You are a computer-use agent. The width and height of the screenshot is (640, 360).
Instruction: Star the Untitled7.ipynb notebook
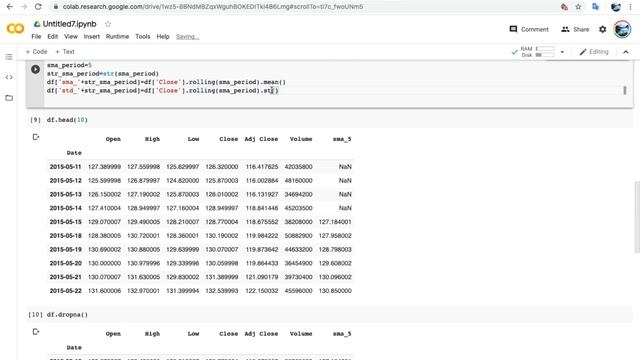pyautogui.click(x=108, y=24)
